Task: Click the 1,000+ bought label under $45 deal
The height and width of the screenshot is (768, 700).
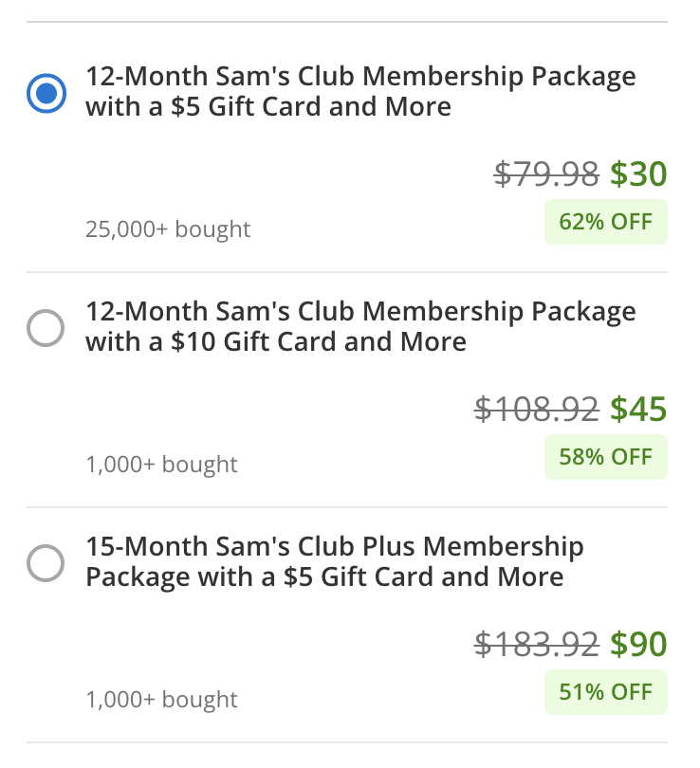Action: tap(160, 464)
